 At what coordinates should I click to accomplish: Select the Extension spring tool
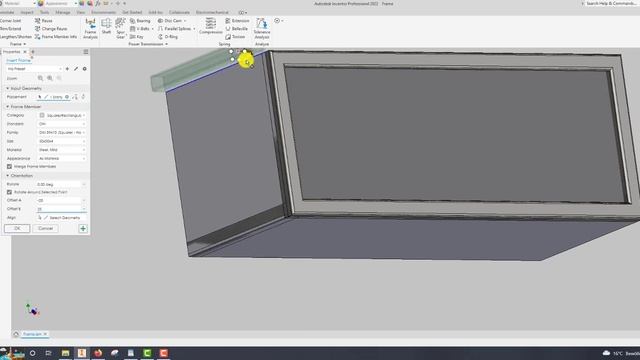[x=237, y=21]
